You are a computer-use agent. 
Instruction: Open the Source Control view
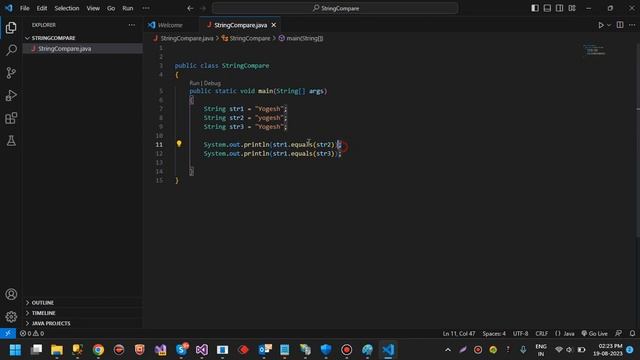pyautogui.click(x=11, y=73)
